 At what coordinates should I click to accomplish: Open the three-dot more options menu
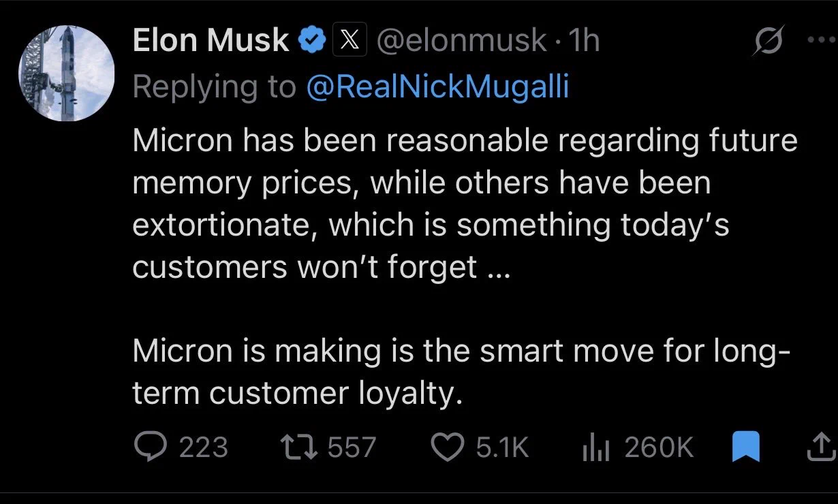coord(822,40)
